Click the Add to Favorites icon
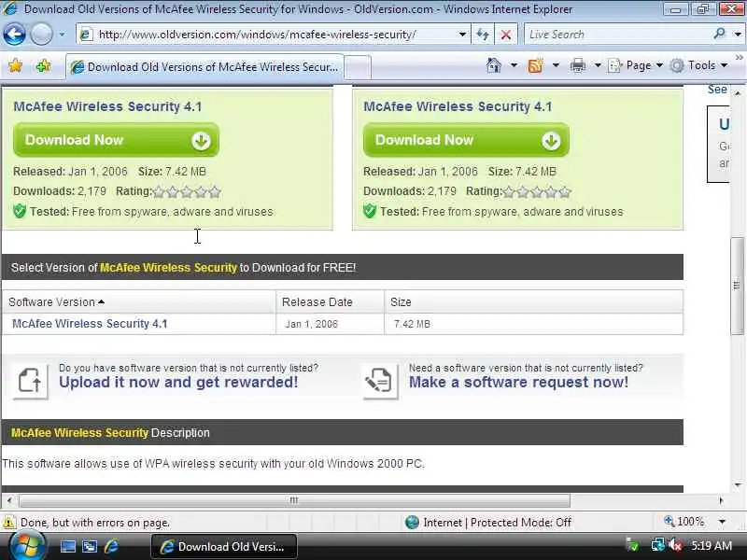Viewport: 747px width, 560px height. (43, 65)
